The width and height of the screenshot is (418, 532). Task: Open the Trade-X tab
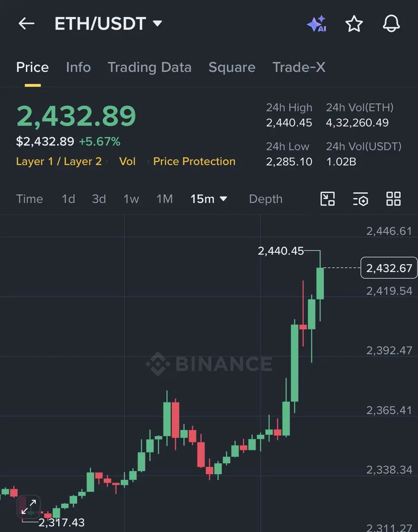[299, 67]
